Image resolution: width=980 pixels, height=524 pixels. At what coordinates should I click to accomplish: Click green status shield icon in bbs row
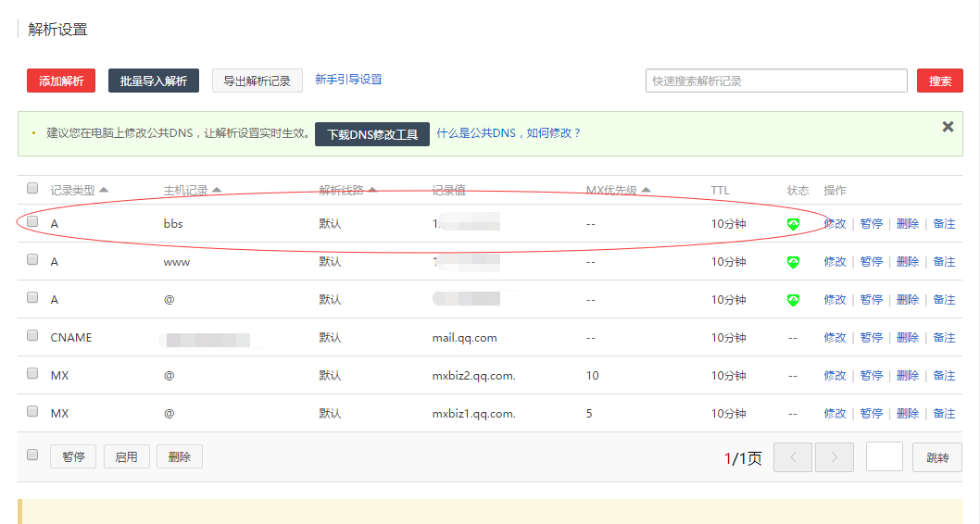[793, 224]
